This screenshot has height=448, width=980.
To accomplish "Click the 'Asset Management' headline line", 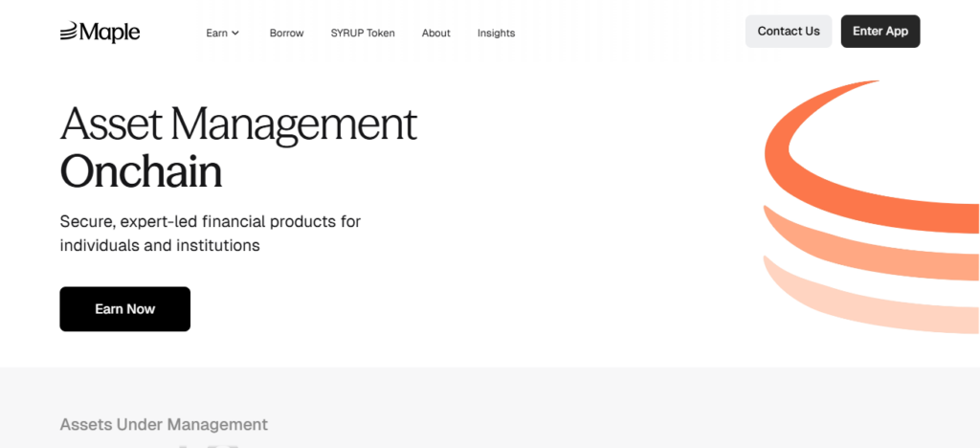I will pos(238,123).
